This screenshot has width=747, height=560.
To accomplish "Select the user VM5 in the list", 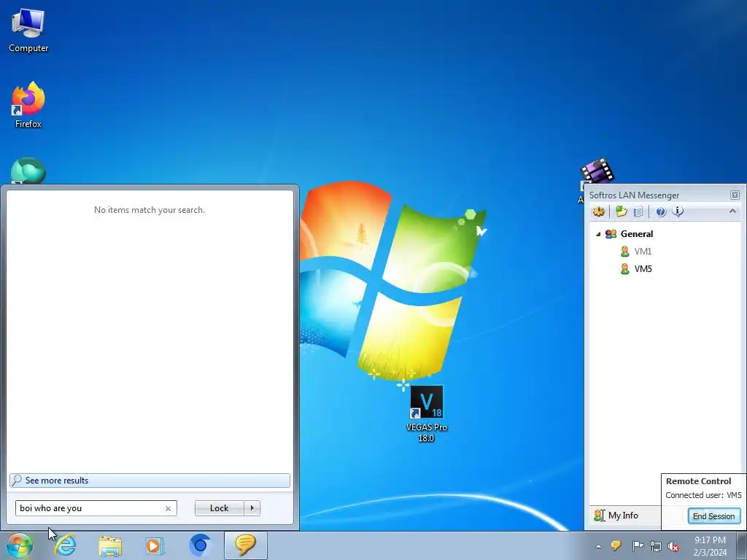I will click(x=643, y=269).
